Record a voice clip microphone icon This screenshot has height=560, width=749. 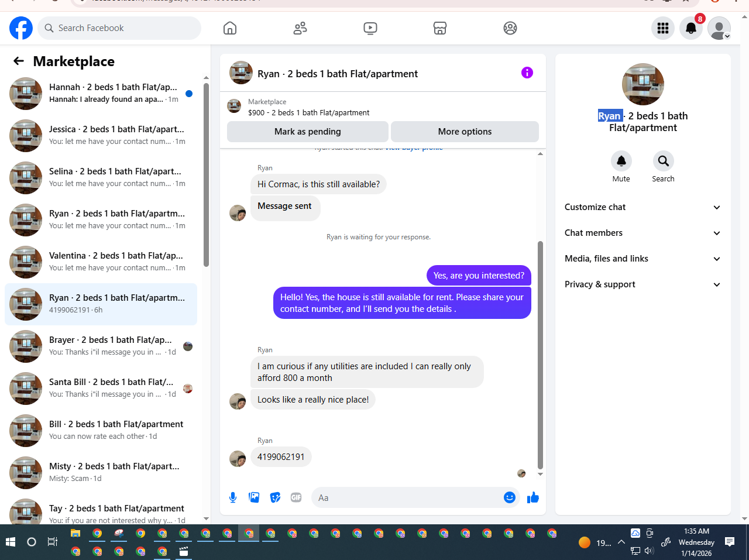233,497
